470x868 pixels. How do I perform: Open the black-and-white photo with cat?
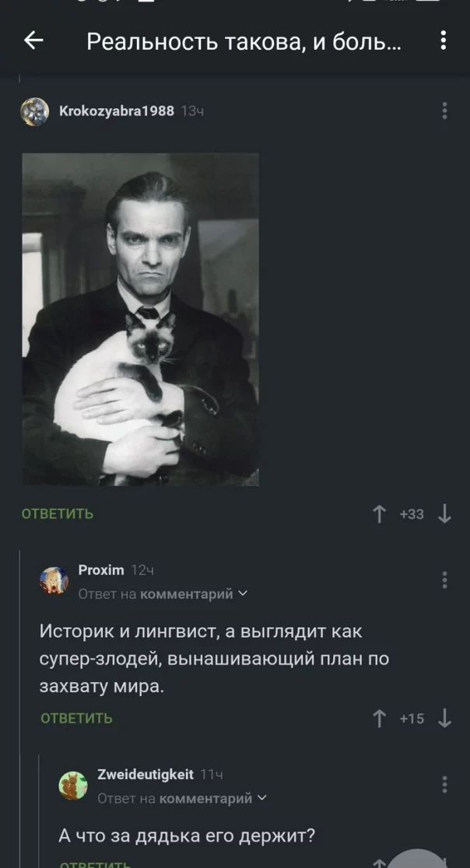(x=141, y=320)
